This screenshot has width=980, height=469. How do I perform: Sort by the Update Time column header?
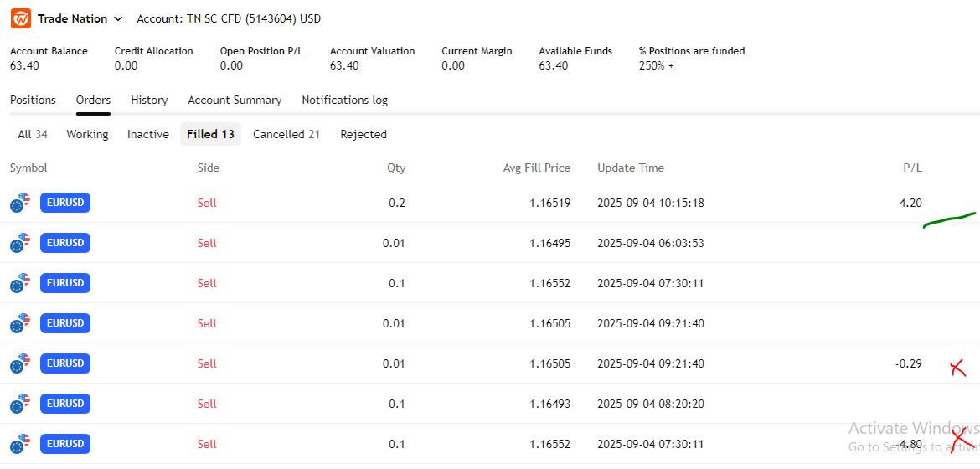click(631, 167)
